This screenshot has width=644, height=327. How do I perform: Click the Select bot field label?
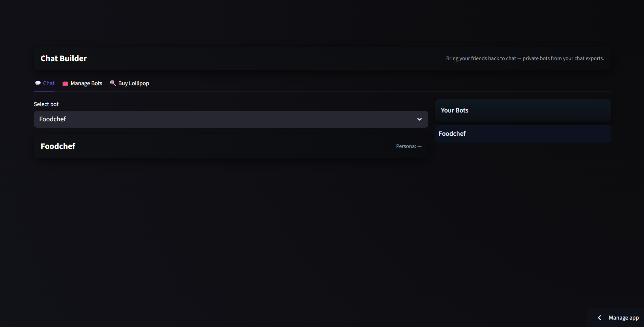pyautogui.click(x=46, y=104)
